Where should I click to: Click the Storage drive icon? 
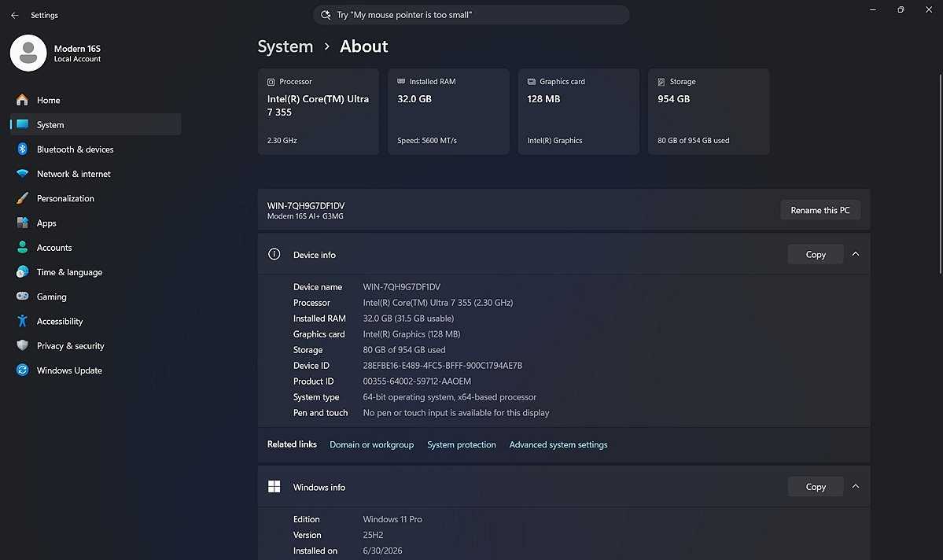coord(661,82)
